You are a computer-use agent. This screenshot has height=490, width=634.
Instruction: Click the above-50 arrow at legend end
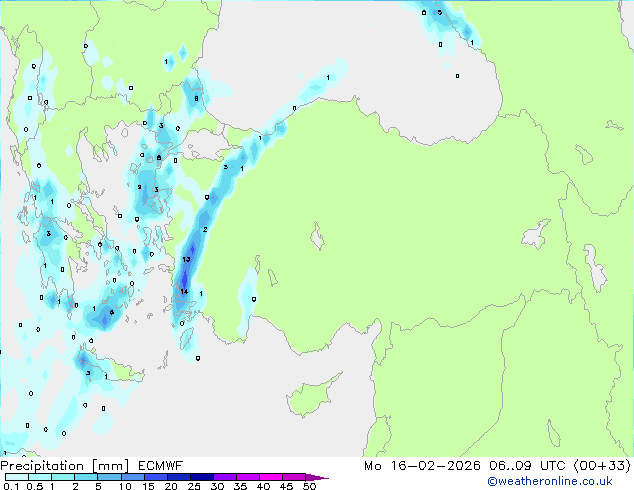pyautogui.click(x=317, y=477)
